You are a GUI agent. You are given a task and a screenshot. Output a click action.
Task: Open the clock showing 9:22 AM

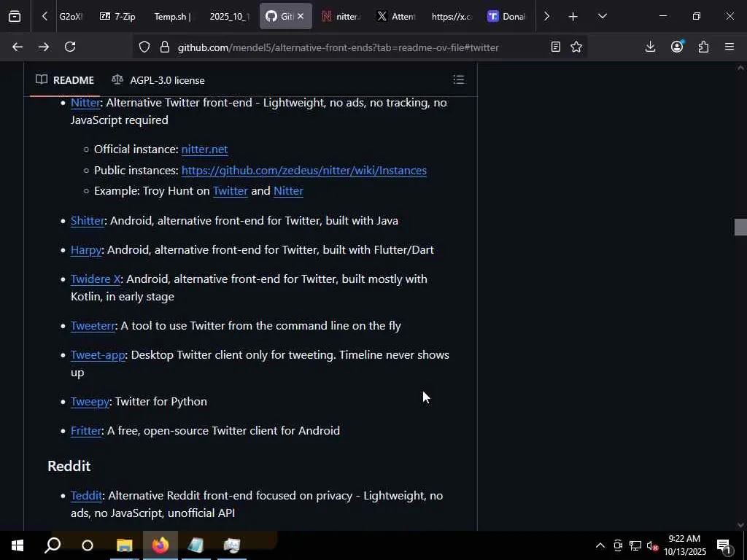(685, 545)
